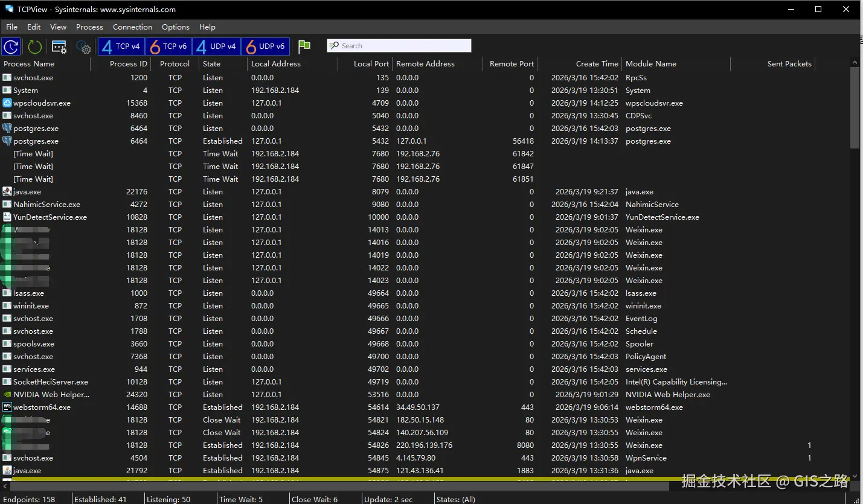Open the Help menu
This screenshot has width=863, height=504.
207,27
